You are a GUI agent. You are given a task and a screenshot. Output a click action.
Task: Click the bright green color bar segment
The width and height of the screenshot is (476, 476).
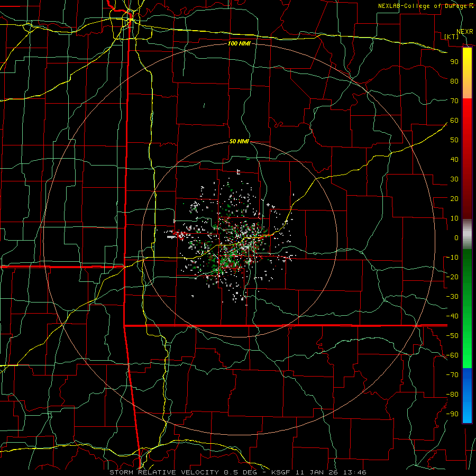(467, 356)
